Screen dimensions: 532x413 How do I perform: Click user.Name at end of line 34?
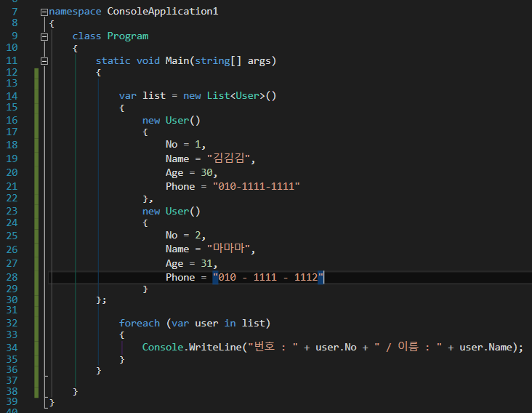(485, 347)
